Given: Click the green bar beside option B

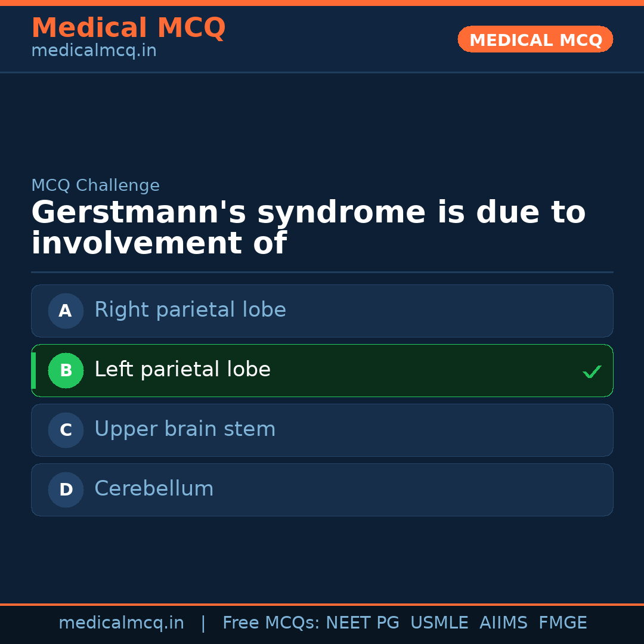Looking at the screenshot, I should (33, 370).
